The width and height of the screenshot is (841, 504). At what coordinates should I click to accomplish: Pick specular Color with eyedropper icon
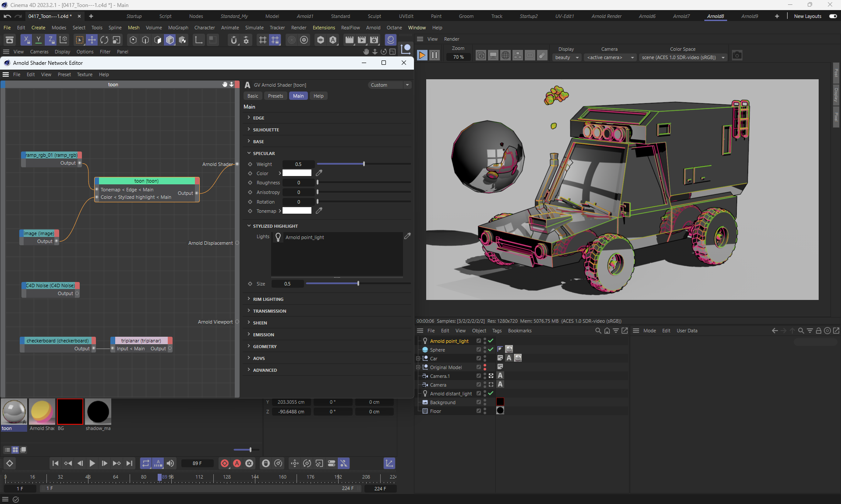point(319,173)
